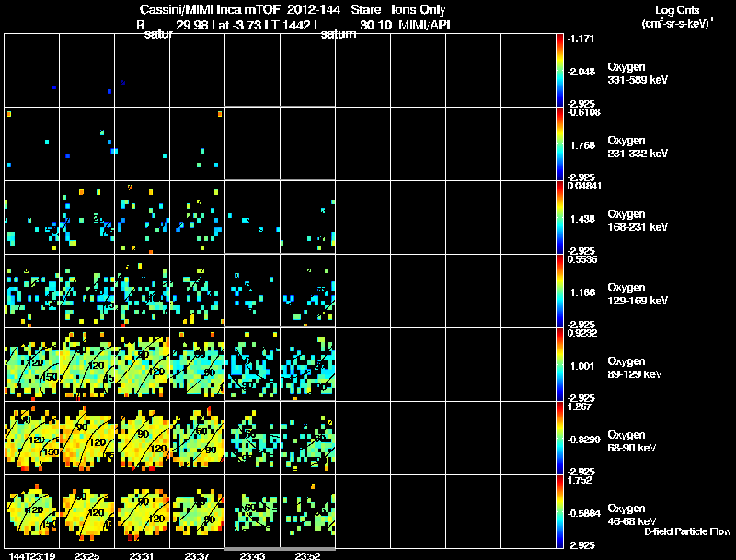Select the Oxygen 129-169 keV row label
Screen dimensions: 736x560
click(638, 294)
